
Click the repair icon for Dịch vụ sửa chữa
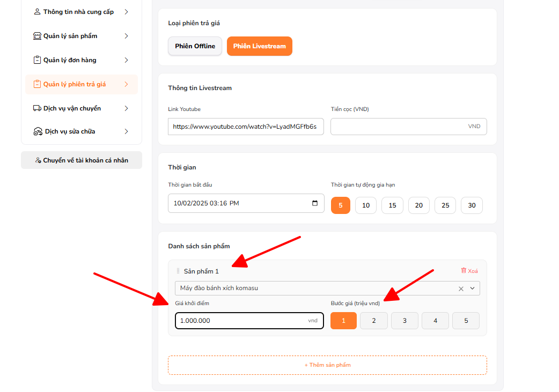38,131
